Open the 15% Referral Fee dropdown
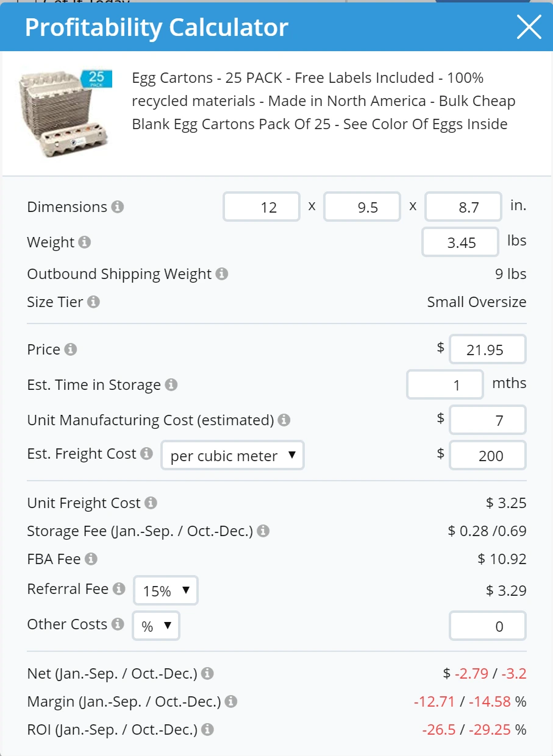The height and width of the screenshot is (756, 553). point(165,590)
